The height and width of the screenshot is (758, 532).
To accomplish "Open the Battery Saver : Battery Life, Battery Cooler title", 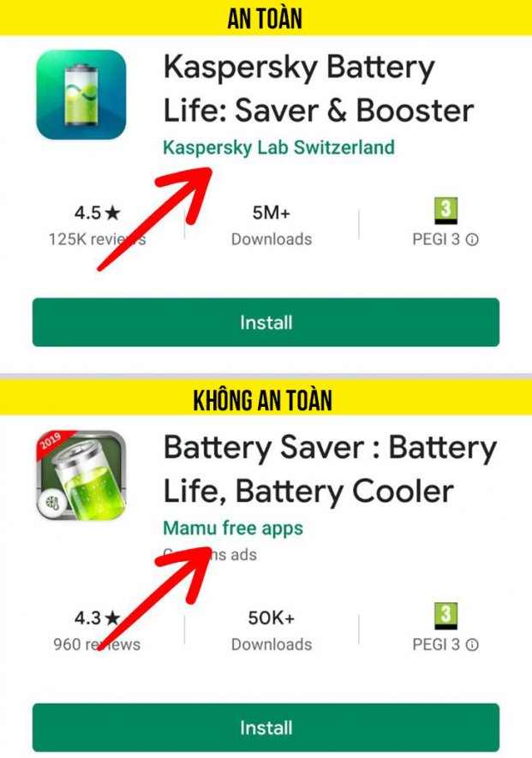I will [x=331, y=469].
